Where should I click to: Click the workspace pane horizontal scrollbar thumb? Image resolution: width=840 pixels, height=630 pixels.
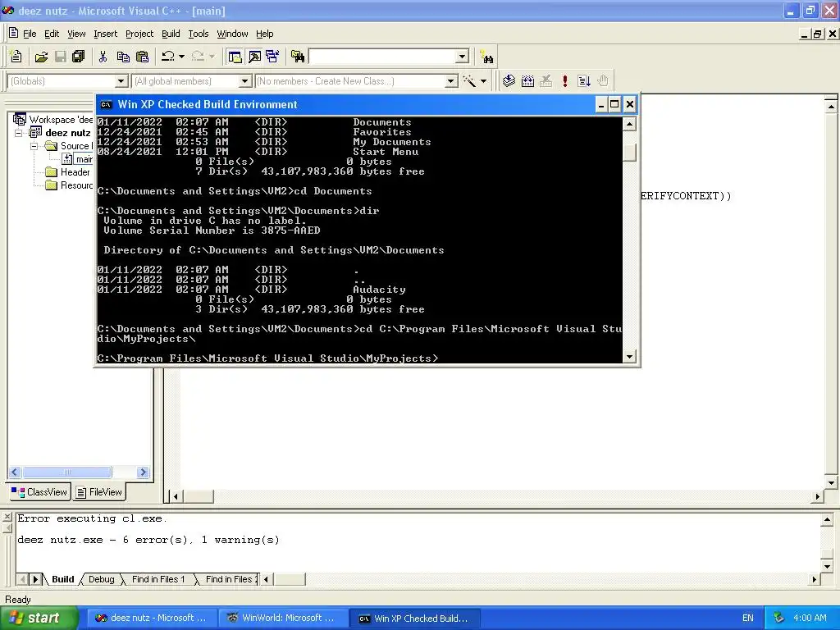point(67,472)
